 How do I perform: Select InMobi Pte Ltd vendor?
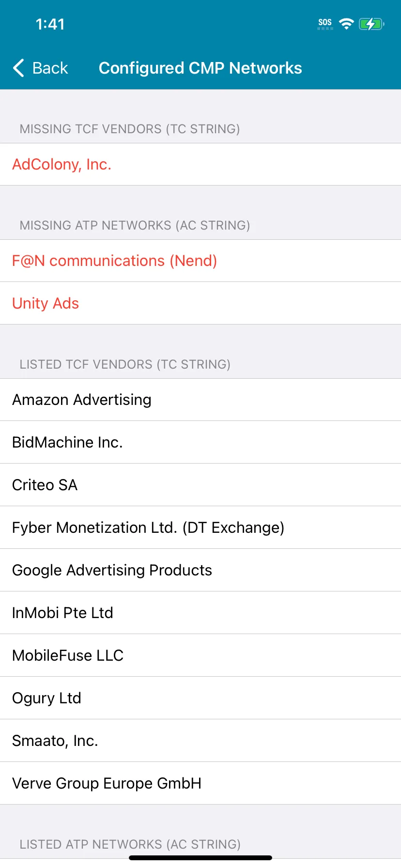point(62,613)
